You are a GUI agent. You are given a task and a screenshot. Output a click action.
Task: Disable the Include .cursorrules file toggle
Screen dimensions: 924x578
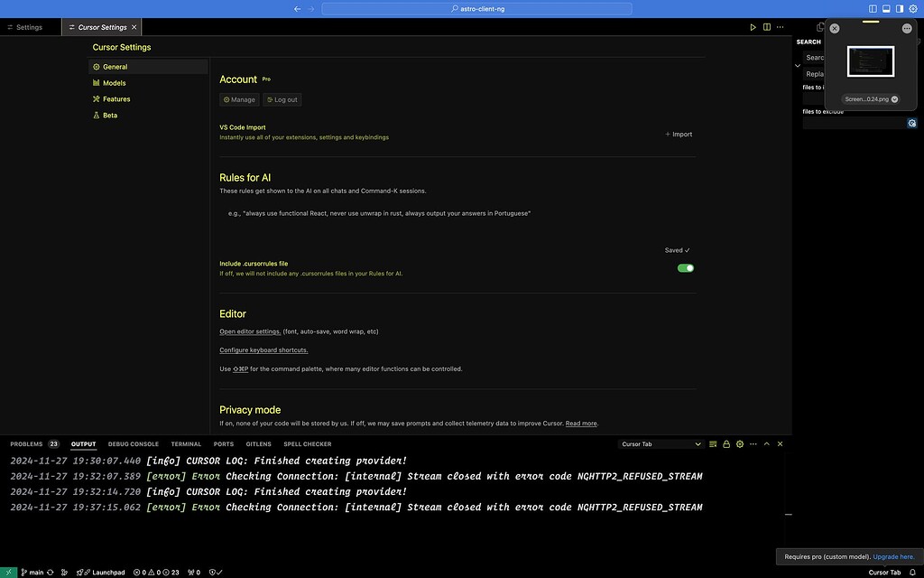tap(685, 268)
